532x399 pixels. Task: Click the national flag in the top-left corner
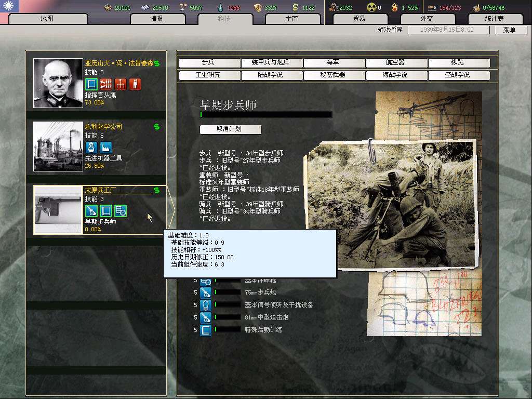pyautogui.click(x=10, y=6)
